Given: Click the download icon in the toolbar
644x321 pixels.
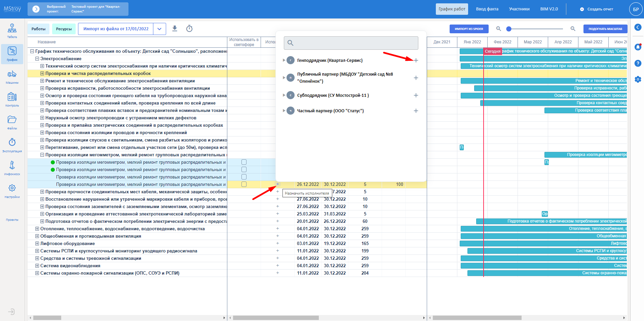Looking at the screenshot, I should pyautogui.click(x=175, y=29).
